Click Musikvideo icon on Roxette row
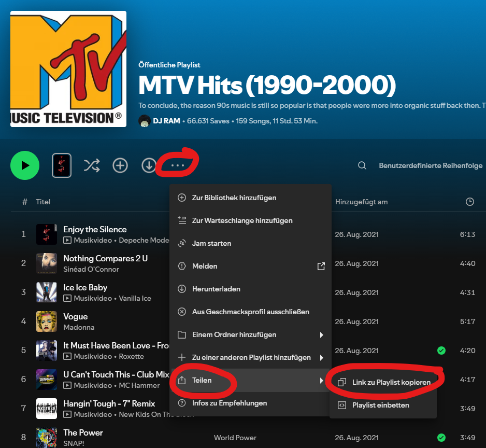Viewport: 486px width, 448px height. 67,356
